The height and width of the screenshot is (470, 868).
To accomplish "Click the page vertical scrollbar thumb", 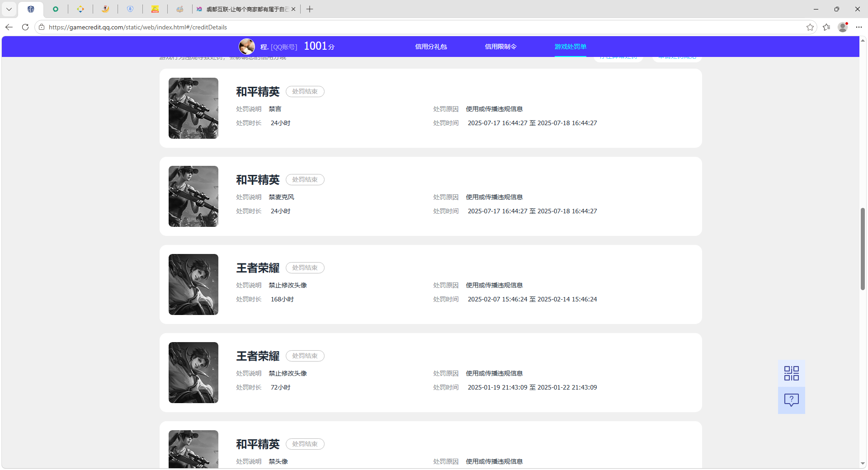I will pyautogui.click(x=863, y=249).
